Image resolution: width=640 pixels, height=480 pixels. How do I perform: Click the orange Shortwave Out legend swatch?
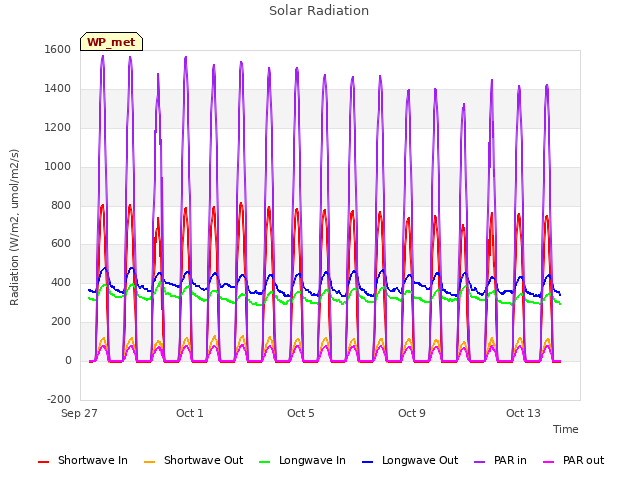coord(149,462)
